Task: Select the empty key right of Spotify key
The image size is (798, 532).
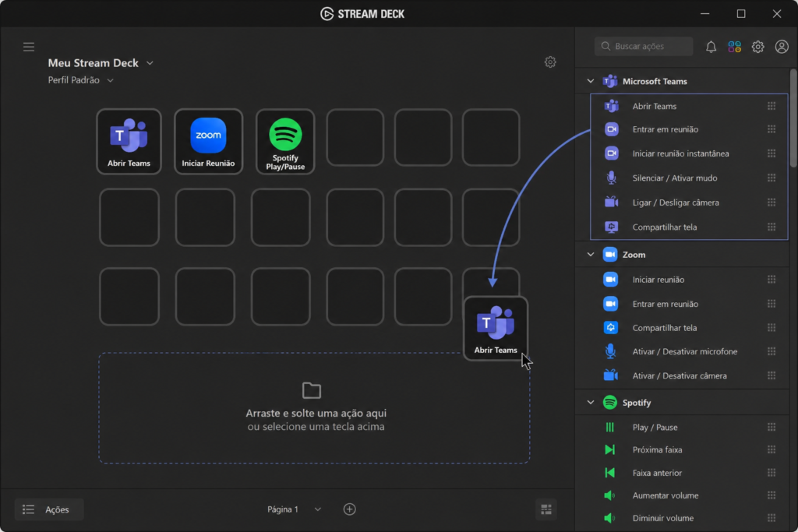Action: coord(355,137)
